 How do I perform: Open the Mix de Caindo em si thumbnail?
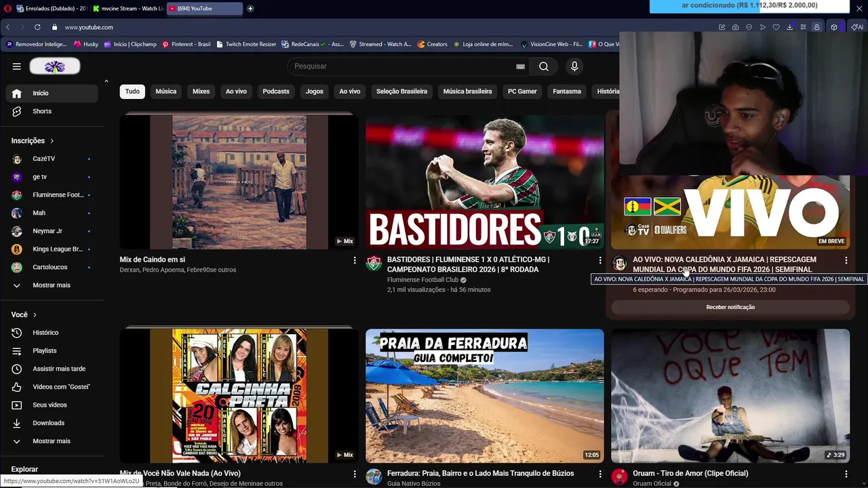(x=239, y=182)
